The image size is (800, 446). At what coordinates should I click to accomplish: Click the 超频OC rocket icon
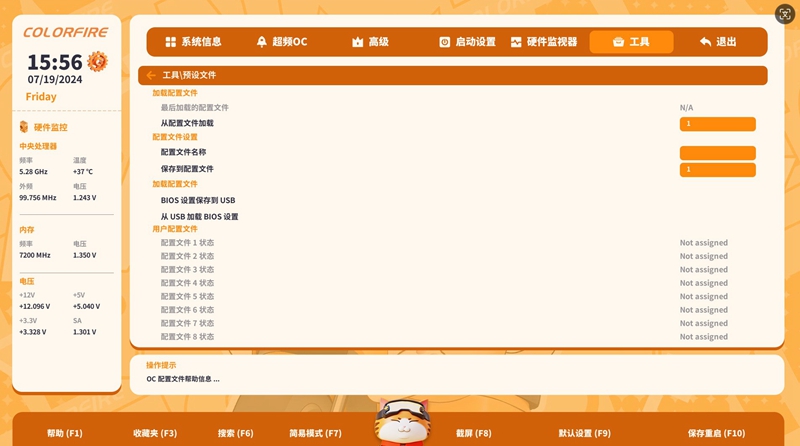click(262, 42)
